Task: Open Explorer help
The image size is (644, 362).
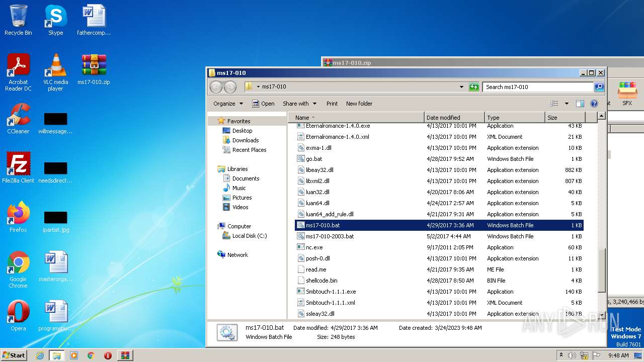Action: [594, 104]
